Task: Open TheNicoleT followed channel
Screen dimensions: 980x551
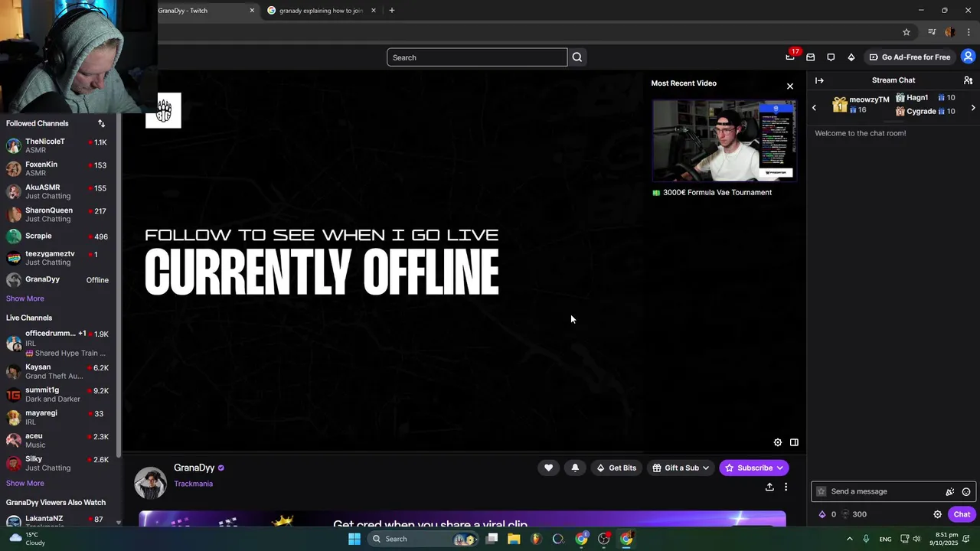Action: 58,145
